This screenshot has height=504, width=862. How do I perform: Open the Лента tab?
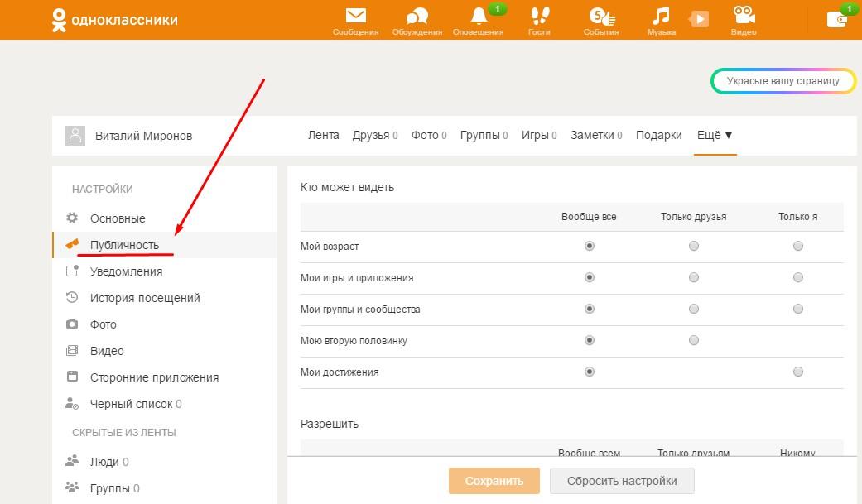point(323,135)
